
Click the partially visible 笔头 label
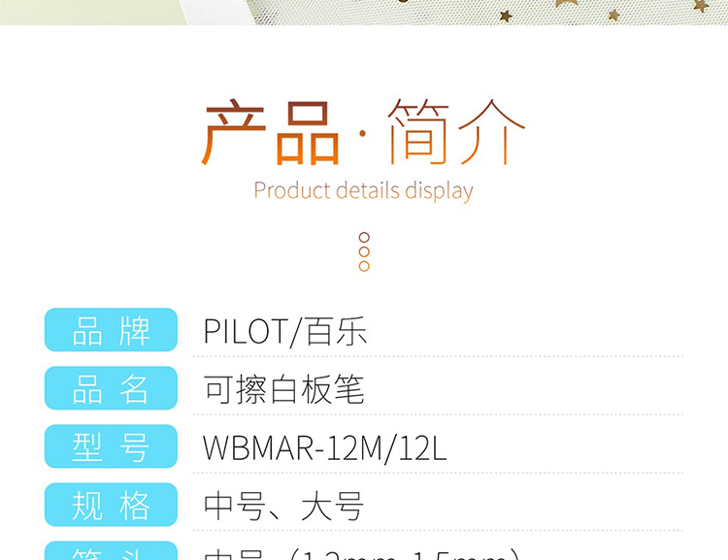pos(111,550)
